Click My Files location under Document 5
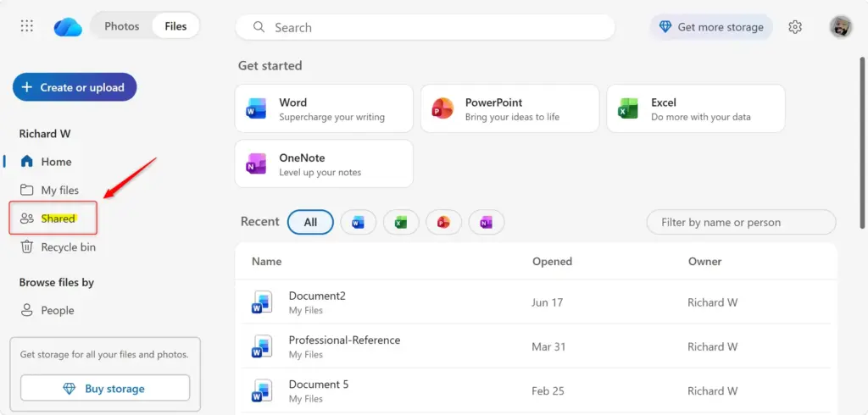This screenshot has width=868, height=415. [305, 399]
